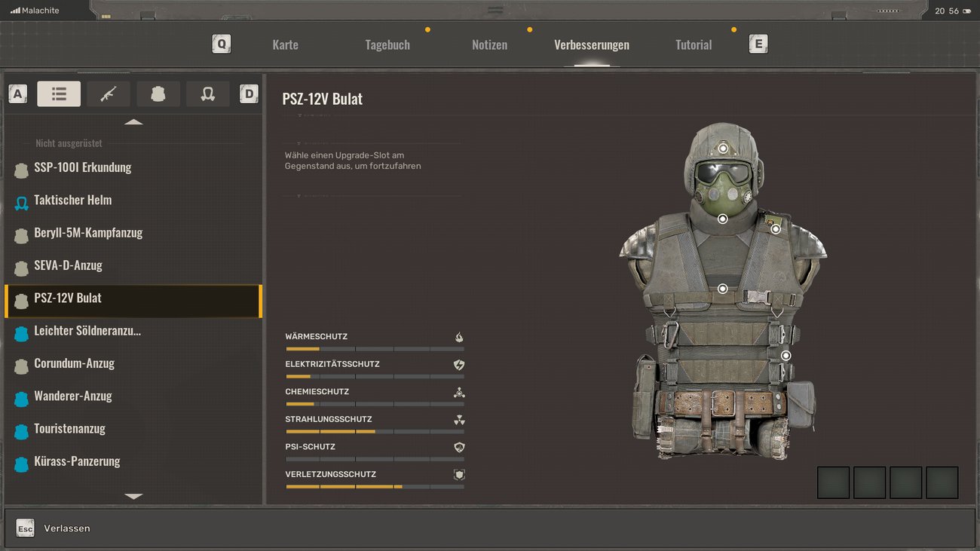Click the blue armor icon beside Wanderer-Anzug
The image size is (980, 551).
[21, 399]
